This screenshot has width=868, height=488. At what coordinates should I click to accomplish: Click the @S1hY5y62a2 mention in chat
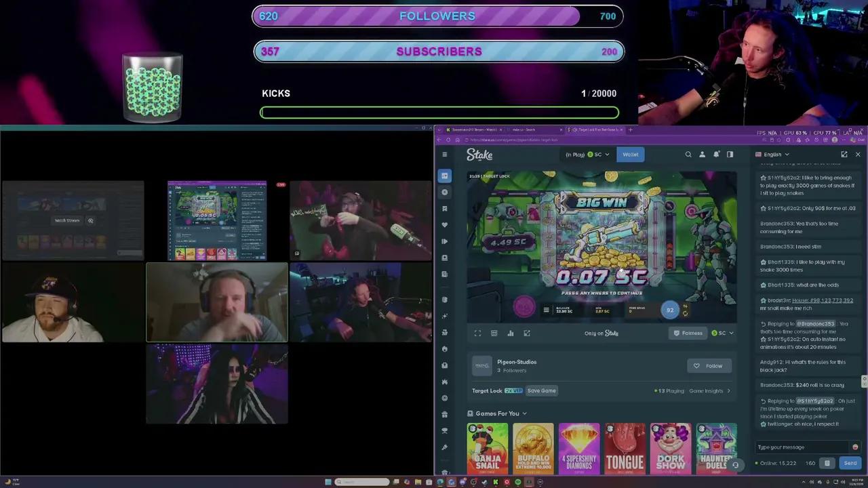tap(816, 401)
